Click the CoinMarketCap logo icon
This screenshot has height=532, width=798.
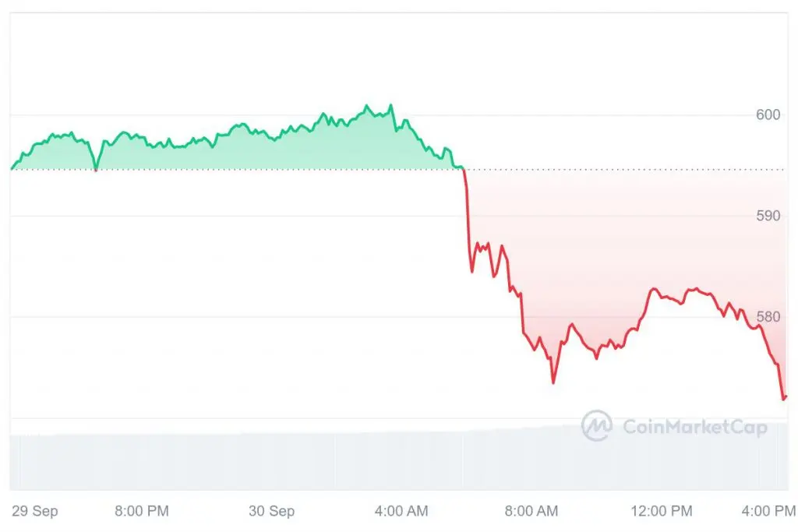tap(597, 426)
